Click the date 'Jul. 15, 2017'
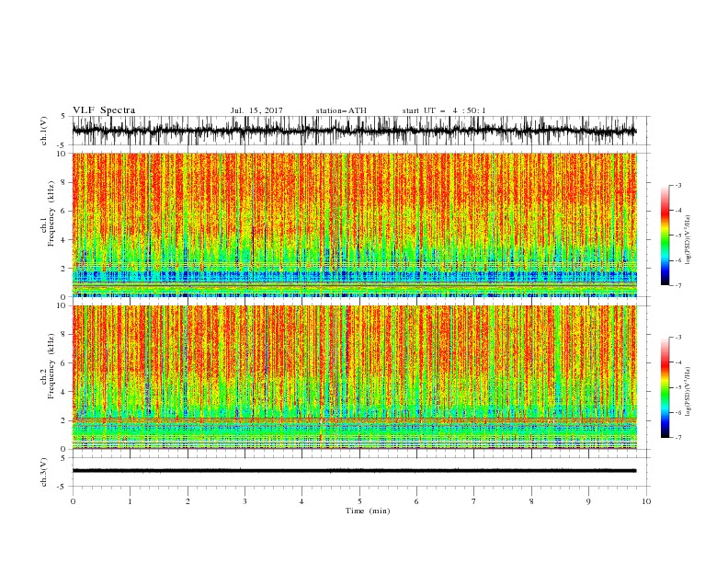The width and height of the screenshot is (728, 563). pos(256,110)
